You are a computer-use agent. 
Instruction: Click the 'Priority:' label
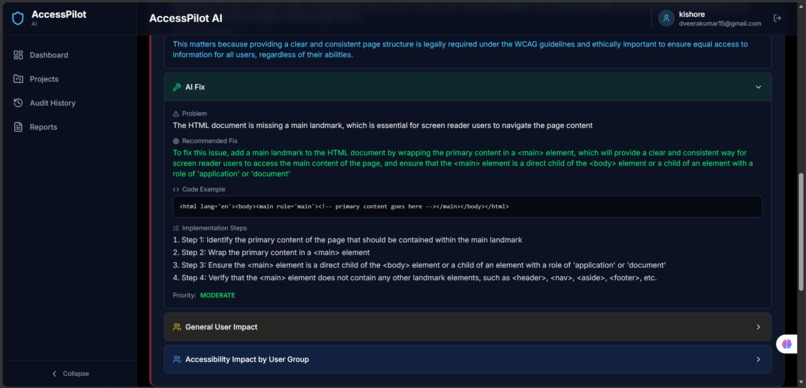(185, 295)
